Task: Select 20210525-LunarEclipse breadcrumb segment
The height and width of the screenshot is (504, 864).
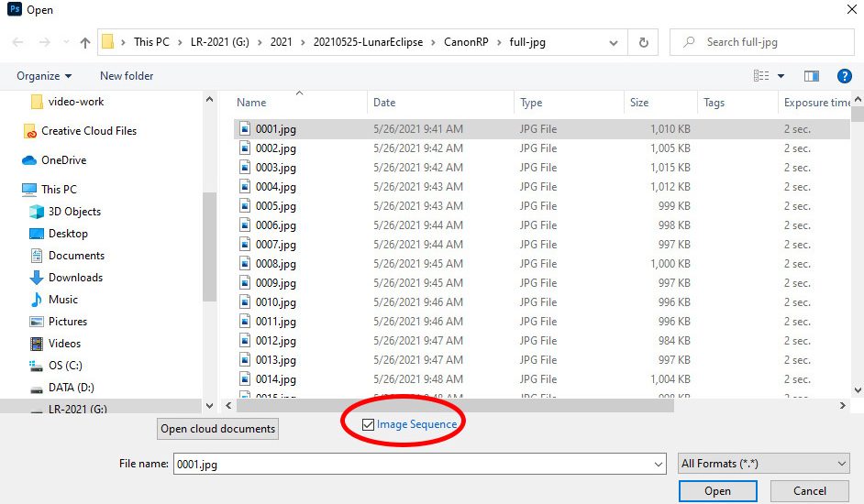Action: [368, 42]
